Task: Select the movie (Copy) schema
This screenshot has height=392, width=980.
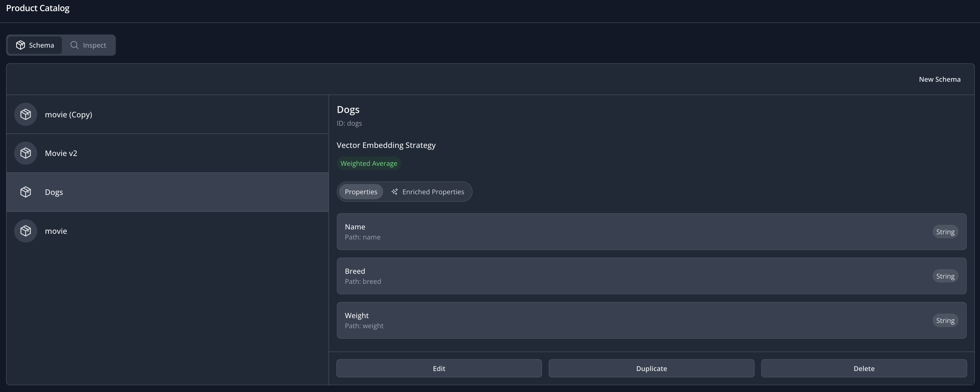Action: pyautogui.click(x=167, y=114)
